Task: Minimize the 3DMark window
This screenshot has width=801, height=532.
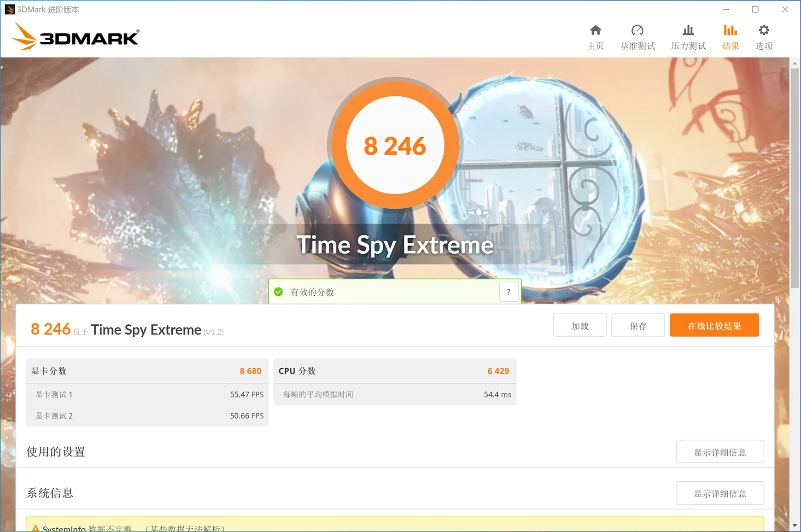Action: [x=726, y=9]
